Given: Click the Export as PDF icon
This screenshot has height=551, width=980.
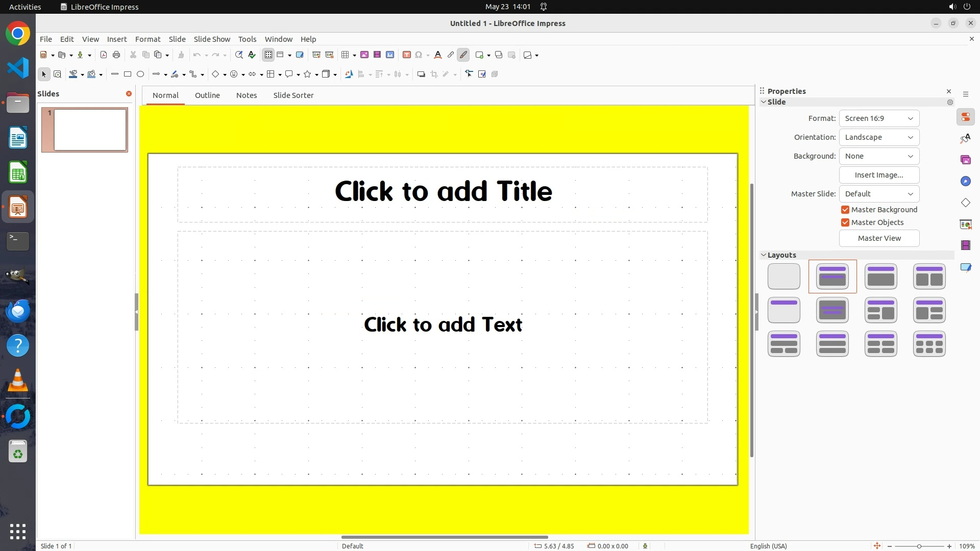Looking at the screenshot, I should 104,55.
